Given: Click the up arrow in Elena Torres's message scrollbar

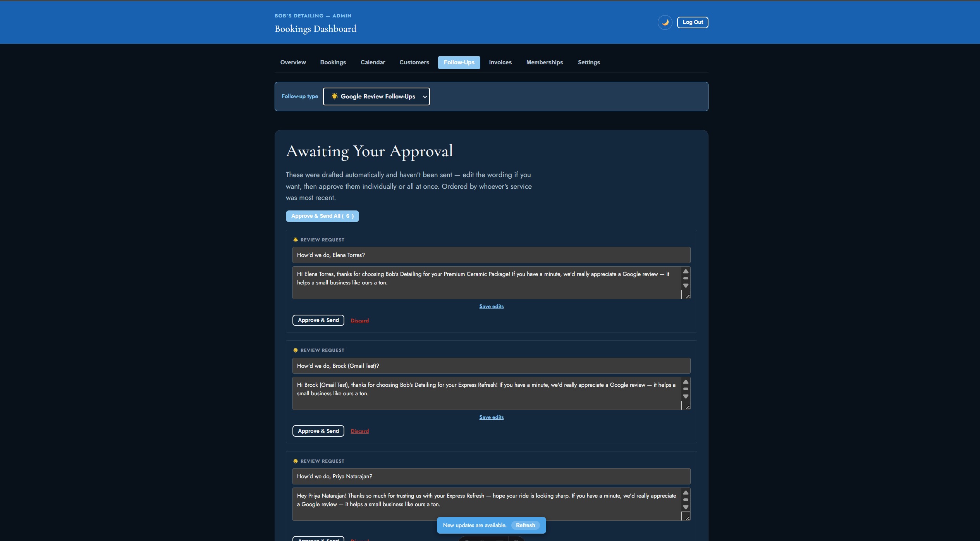Looking at the screenshot, I should point(686,271).
